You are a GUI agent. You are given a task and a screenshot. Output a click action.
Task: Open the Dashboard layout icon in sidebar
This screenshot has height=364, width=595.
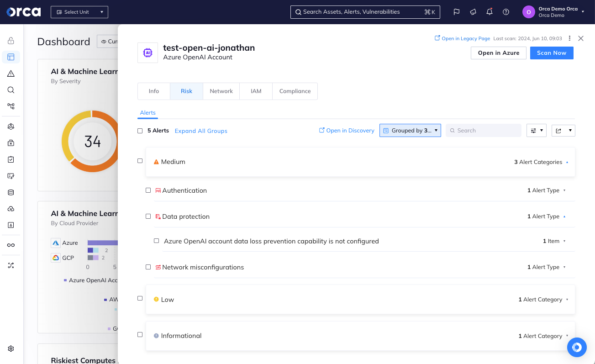coord(11,57)
